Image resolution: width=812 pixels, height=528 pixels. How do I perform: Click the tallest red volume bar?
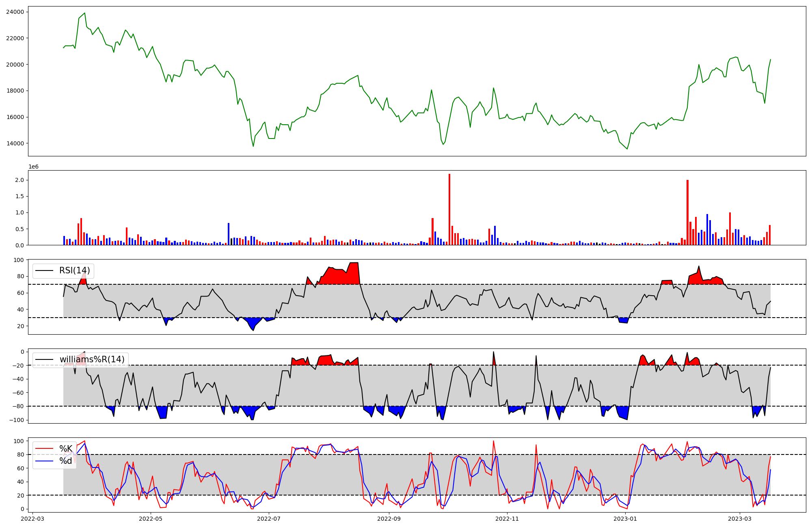coord(449,210)
